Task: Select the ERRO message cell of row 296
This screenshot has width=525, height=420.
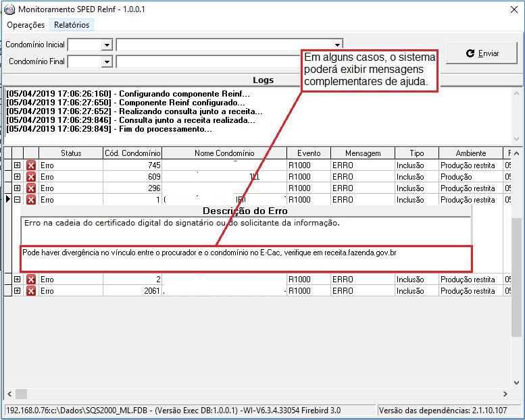Action: [363, 188]
